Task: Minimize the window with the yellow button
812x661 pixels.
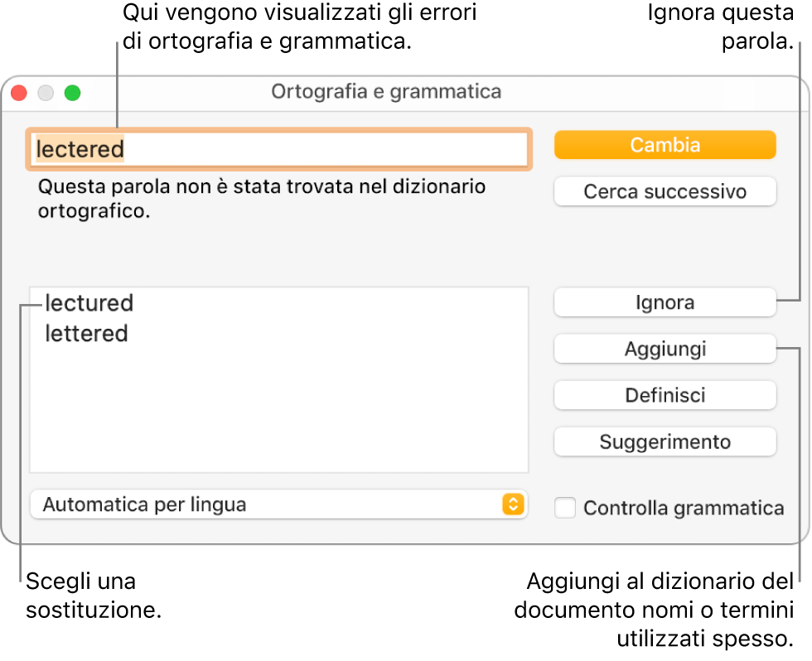Action: [x=46, y=94]
